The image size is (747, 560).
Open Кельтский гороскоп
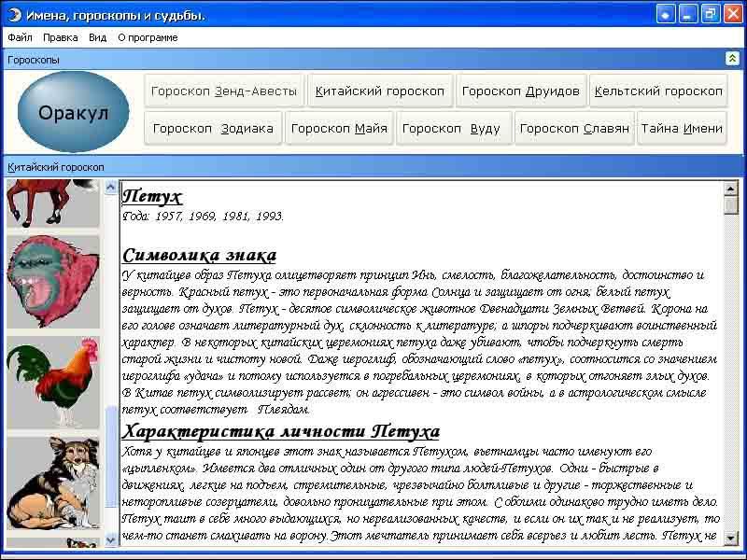tap(658, 91)
